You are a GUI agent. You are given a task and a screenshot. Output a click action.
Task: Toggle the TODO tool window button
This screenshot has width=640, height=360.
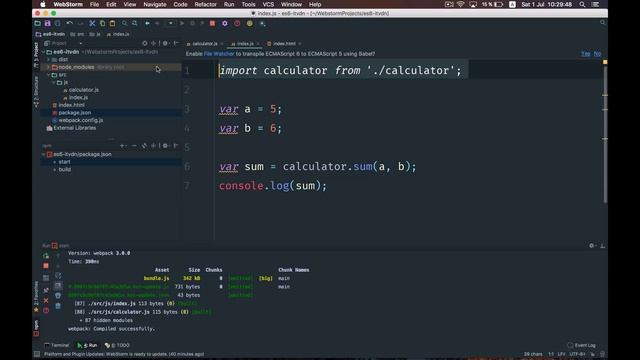[117, 345]
